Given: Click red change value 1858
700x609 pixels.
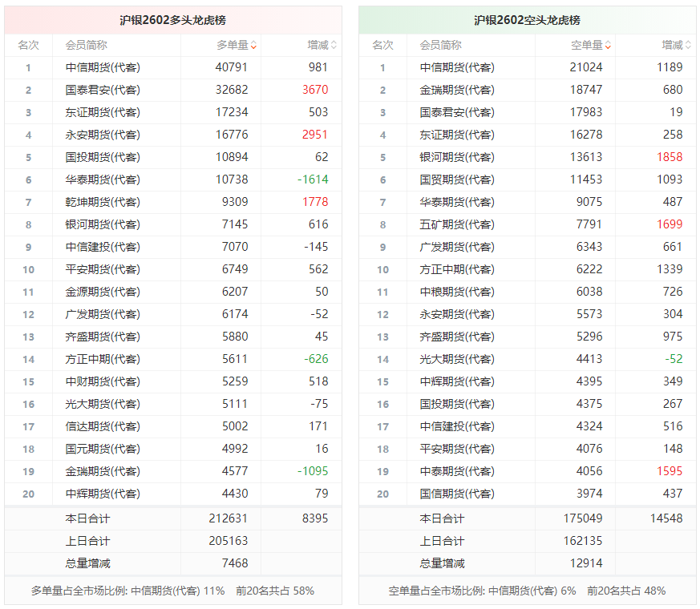Looking at the screenshot, I should 670,157.
